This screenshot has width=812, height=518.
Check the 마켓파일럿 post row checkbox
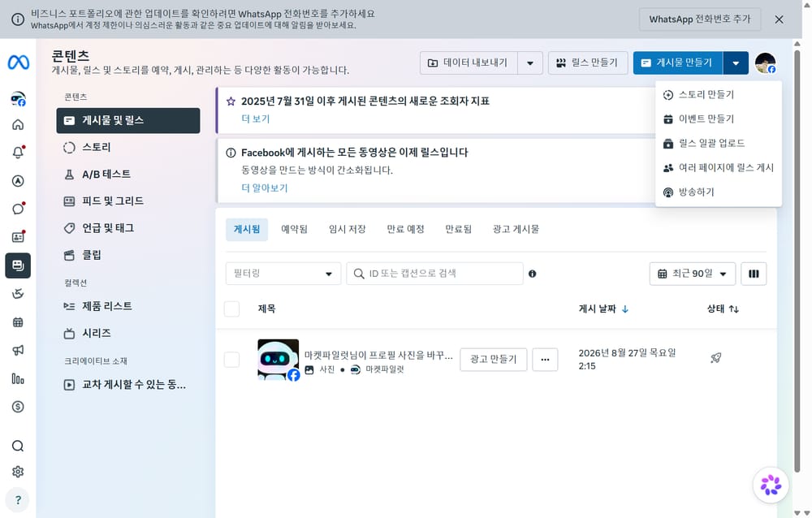point(231,360)
